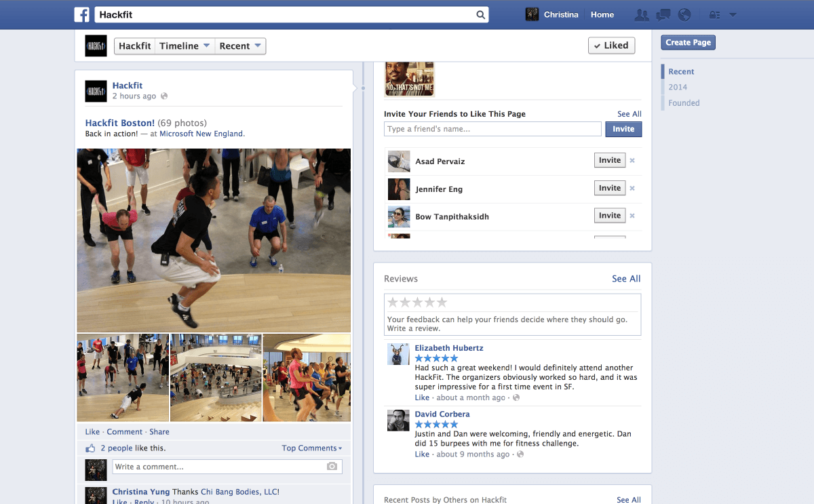The image size is (814, 504).
Task: Click the Hackfit tab button
Action: coord(135,46)
